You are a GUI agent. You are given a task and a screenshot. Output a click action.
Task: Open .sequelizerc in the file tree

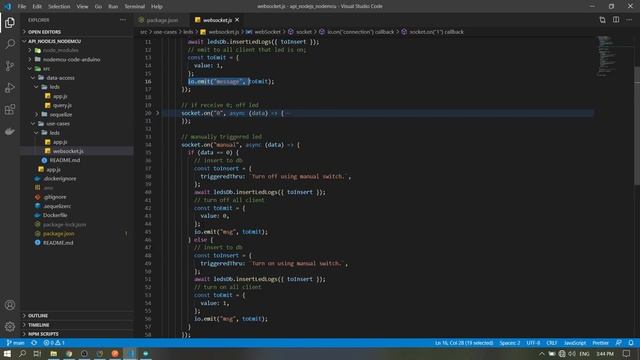click(57, 206)
